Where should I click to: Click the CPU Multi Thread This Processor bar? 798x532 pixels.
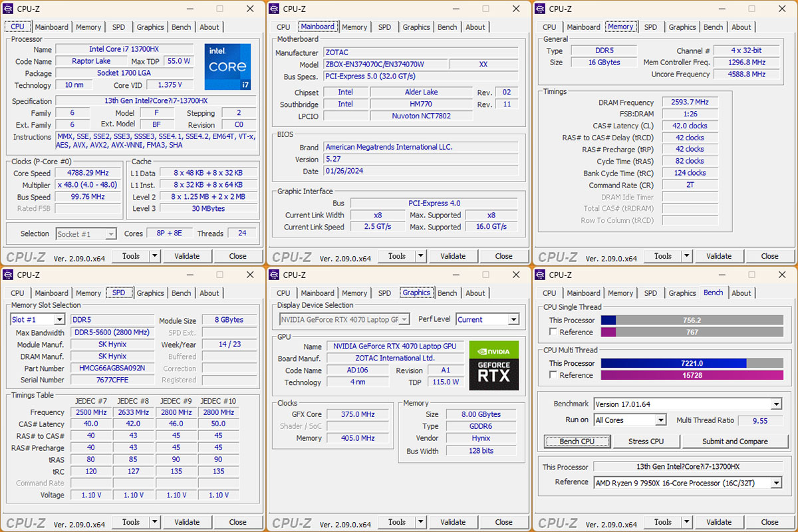(692, 363)
